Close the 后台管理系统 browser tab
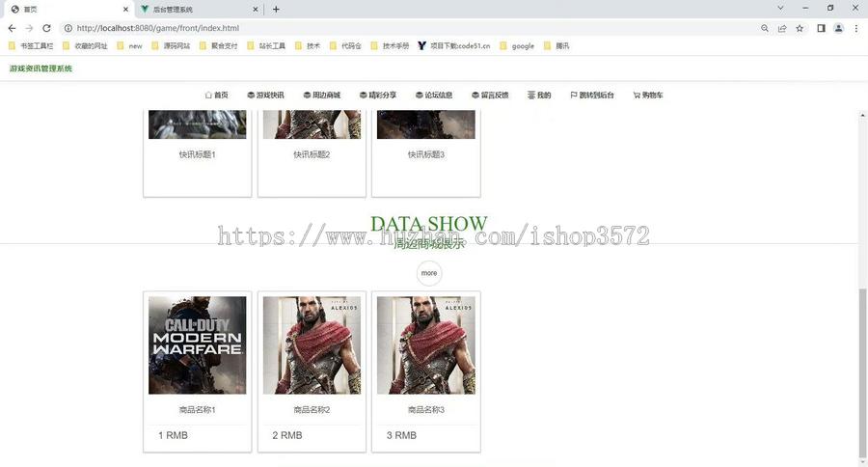 [256, 10]
